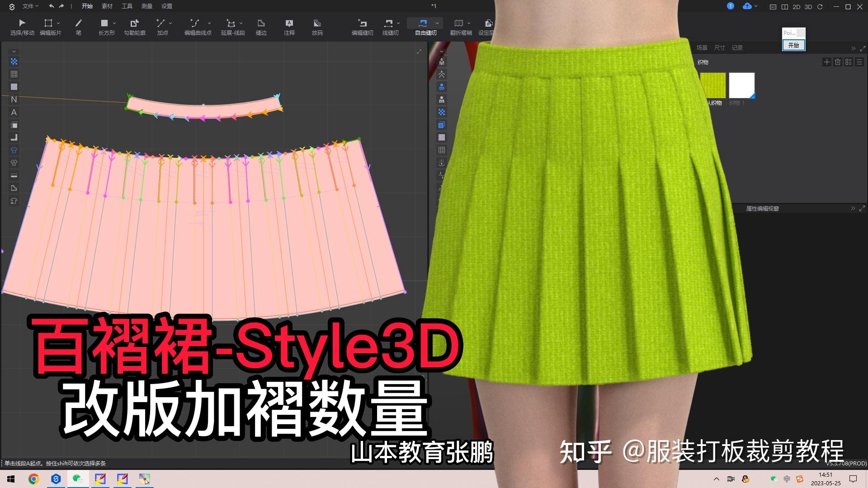Select the 加点 (add point) tool

161,23
